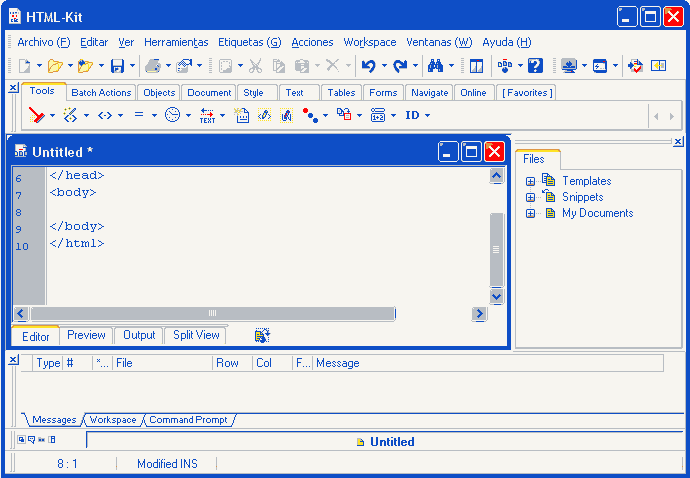Open dropdown arrow next to the New icon
This screenshot has height=478, width=690.
39,66
